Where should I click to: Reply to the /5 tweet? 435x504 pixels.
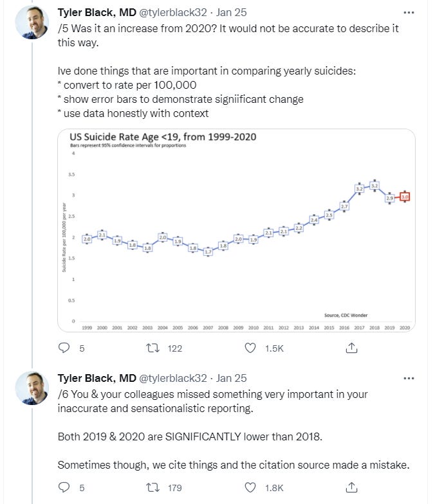(x=64, y=348)
